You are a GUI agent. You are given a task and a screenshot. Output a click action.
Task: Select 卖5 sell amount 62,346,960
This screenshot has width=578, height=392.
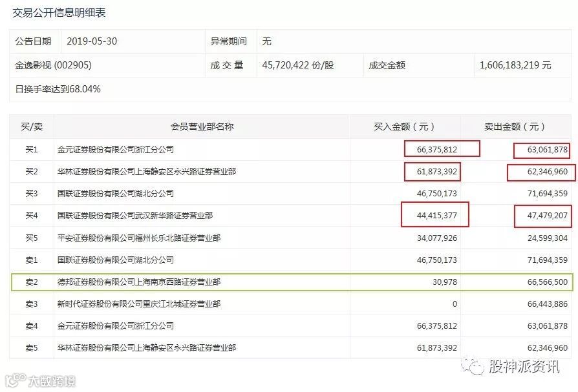[x=548, y=347]
